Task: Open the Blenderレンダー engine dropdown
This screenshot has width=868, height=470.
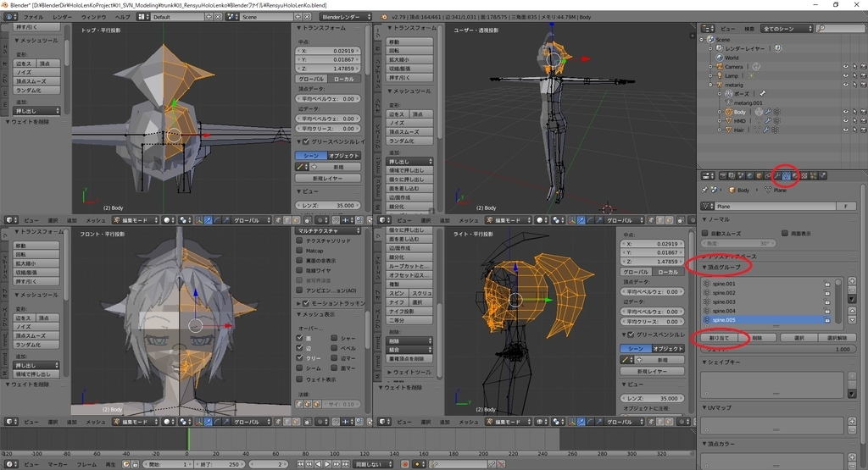Action: [x=346, y=17]
